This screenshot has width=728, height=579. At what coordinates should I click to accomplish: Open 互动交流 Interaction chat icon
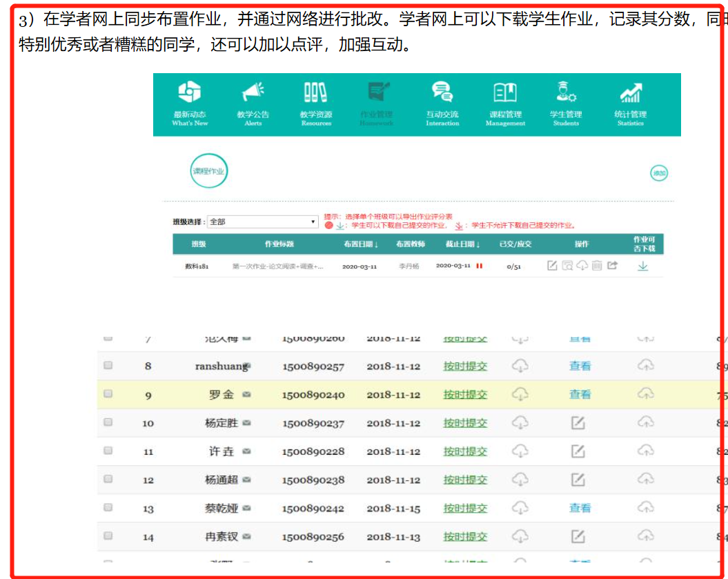click(442, 93)
